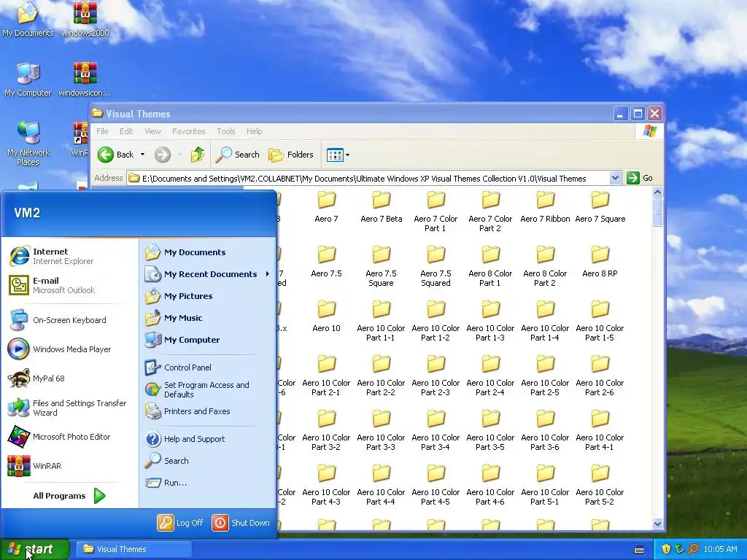Select the Aero 7 Square folder
747x560 pixels.
(600, 207)
